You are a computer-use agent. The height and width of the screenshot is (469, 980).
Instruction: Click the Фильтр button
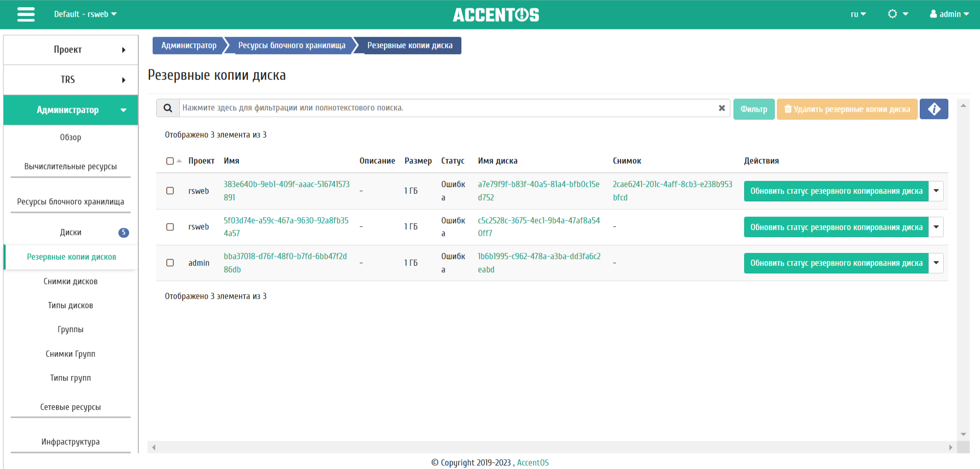pos(753,109)
